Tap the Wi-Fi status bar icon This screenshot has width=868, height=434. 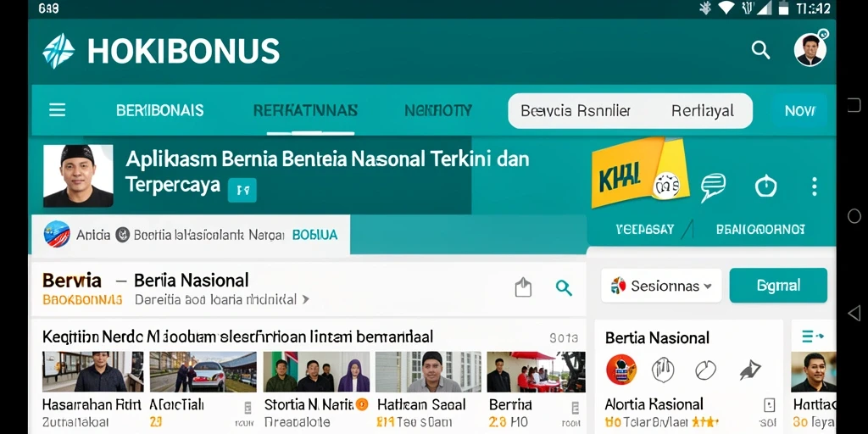click(x=726, y=8)
